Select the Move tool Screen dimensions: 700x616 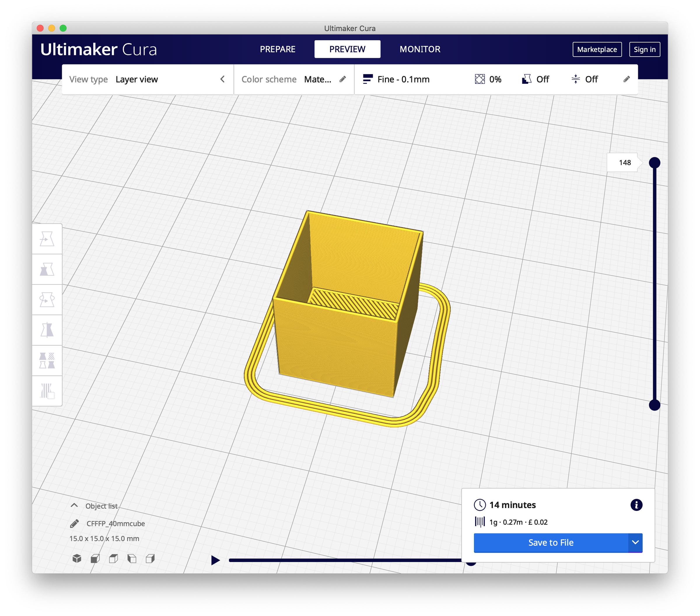coord(48,239)
